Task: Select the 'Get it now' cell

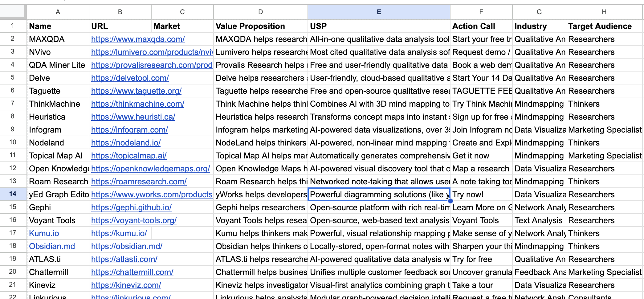Action: 481,156
